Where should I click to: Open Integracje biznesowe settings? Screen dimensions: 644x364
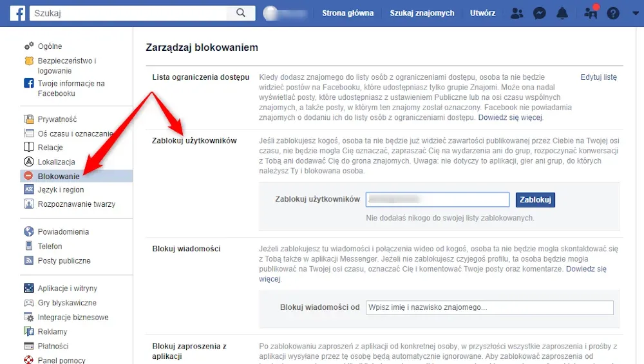coord(73,317)
